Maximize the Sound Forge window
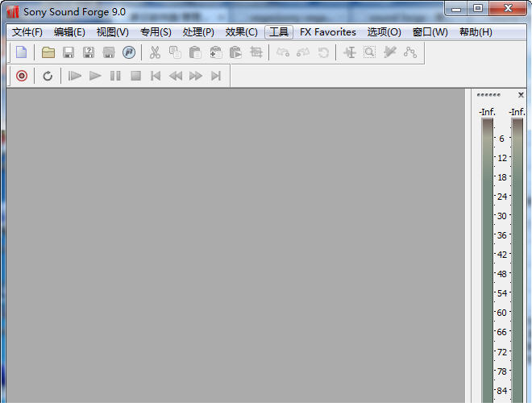 point(478,9)
